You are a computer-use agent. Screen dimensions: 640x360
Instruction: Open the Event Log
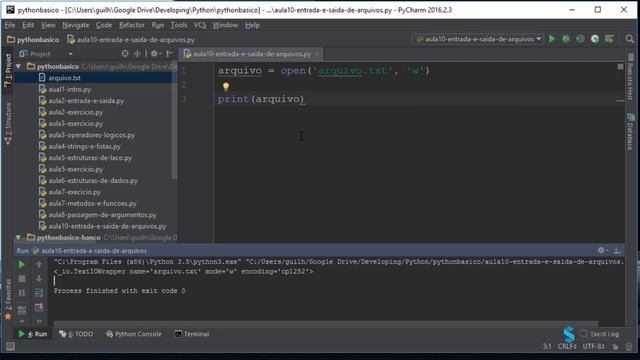click(600, 334)
